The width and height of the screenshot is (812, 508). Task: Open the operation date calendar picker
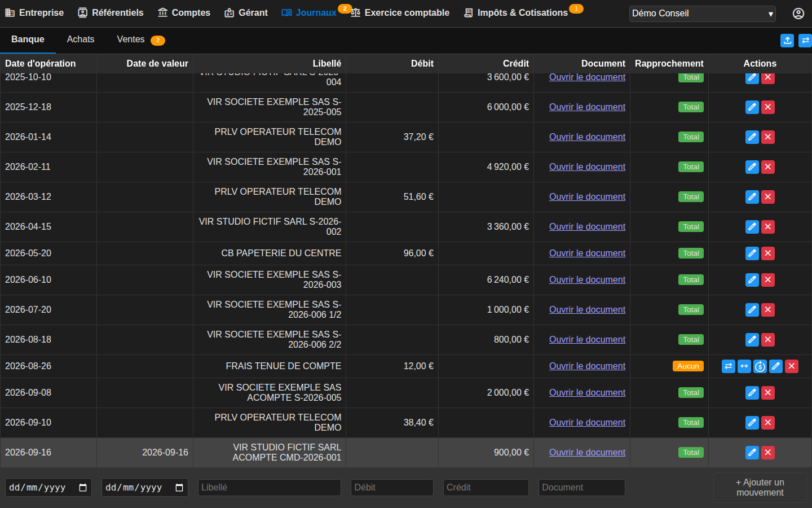click(x=83, y=488)
